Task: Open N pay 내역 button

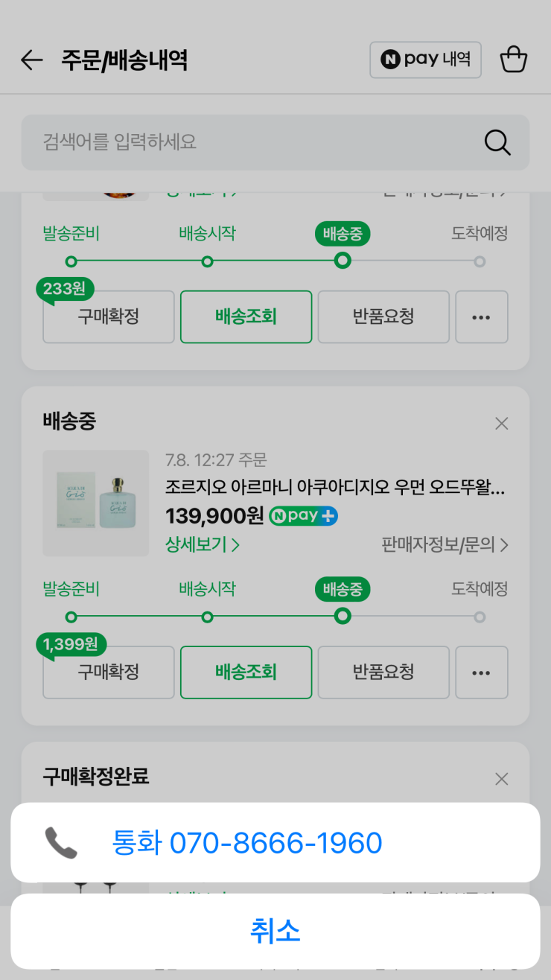Action: pos(425,60)
